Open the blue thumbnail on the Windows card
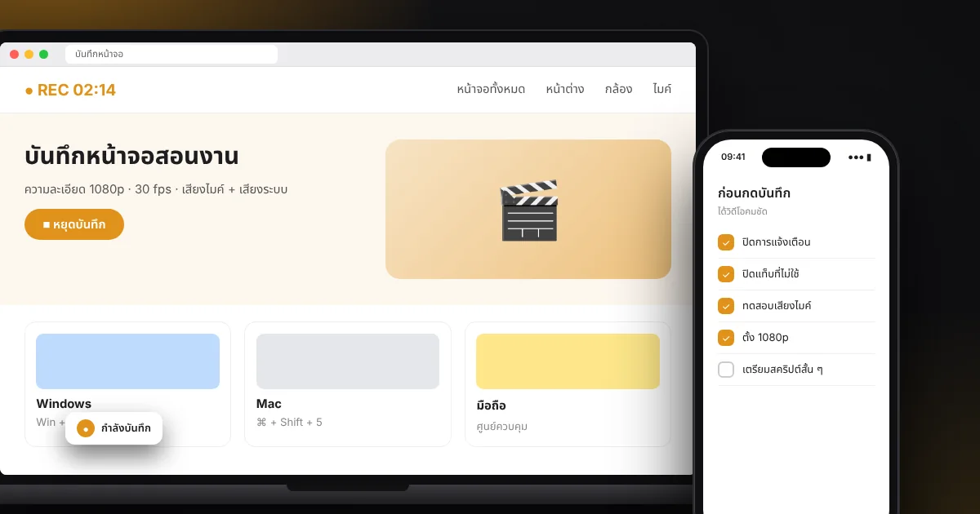This screenshot has width=980, height=514. click(x=127, y=361)
